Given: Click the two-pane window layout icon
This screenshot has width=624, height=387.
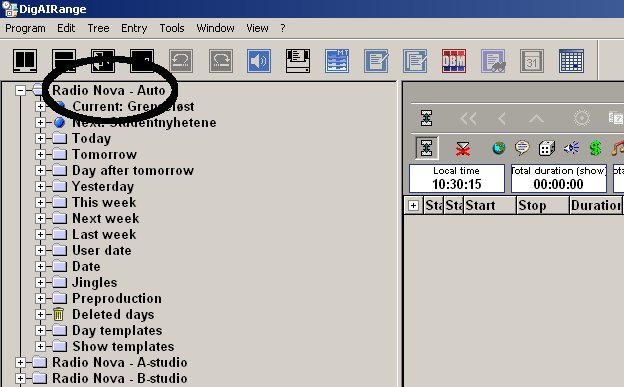Looking at the screenshot, I should (x=25, y=61).
